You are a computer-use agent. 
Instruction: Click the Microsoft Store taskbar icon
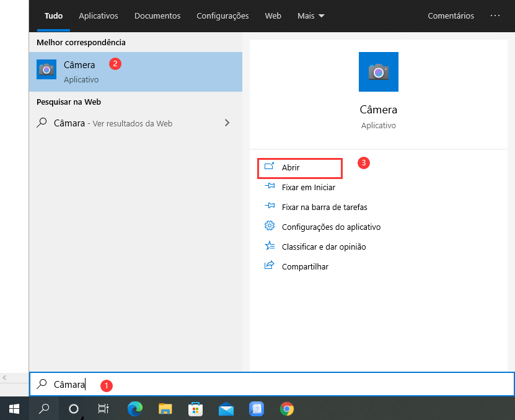[x=195, y=409]
